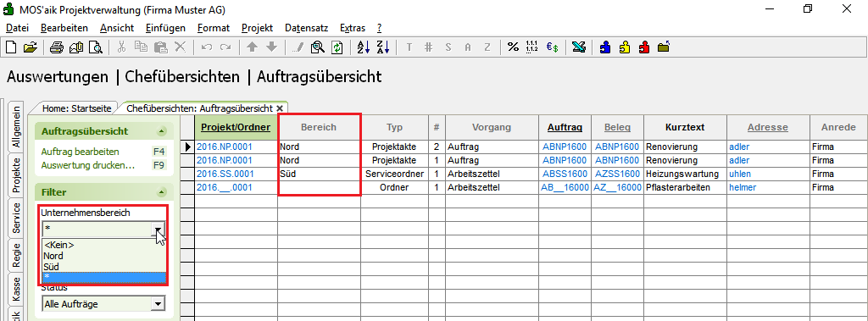868x321 pixels.
Task: Sort descending with the Z-A icon
Action: pyautogui.click(x=382, y=47)
